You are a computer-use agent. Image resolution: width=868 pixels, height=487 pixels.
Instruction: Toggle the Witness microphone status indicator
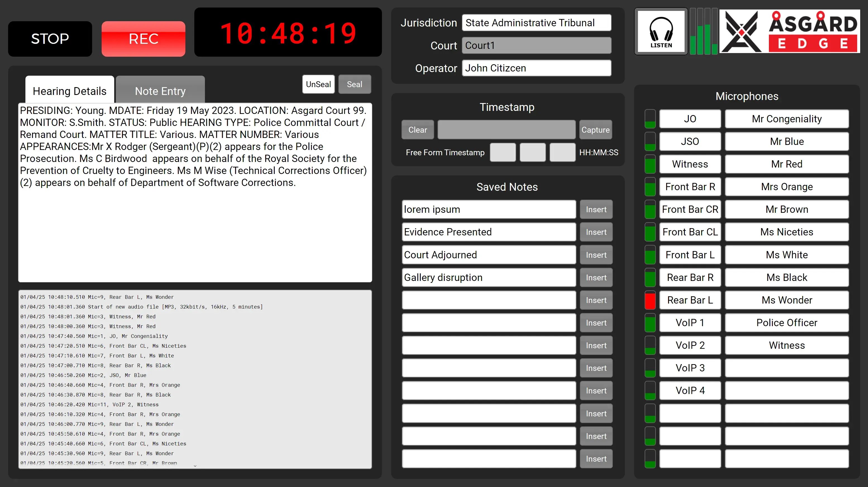[x=650, y=164]
